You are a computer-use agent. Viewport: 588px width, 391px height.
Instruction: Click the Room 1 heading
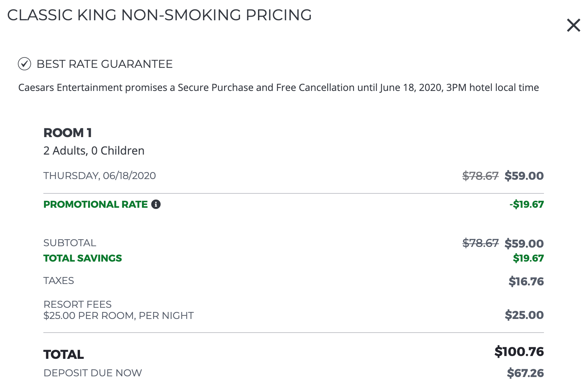67,133
